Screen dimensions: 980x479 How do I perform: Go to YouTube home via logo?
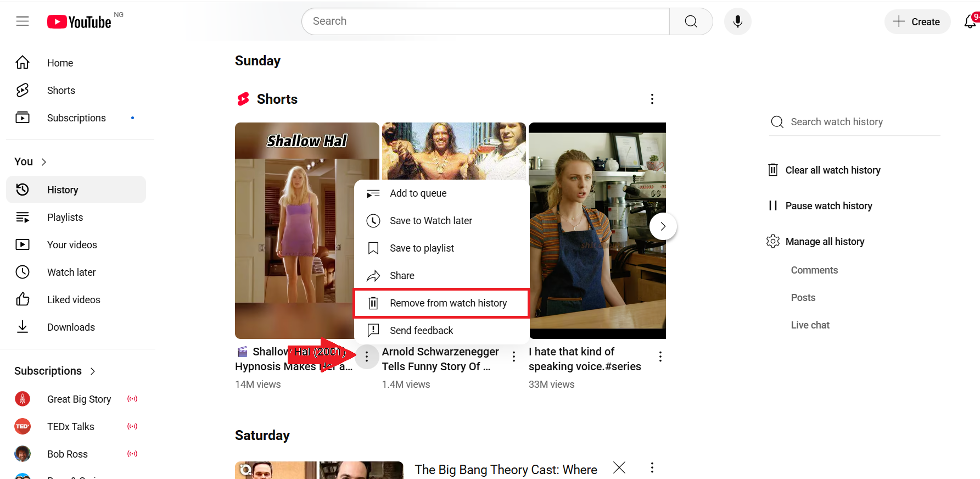[79, 21]
